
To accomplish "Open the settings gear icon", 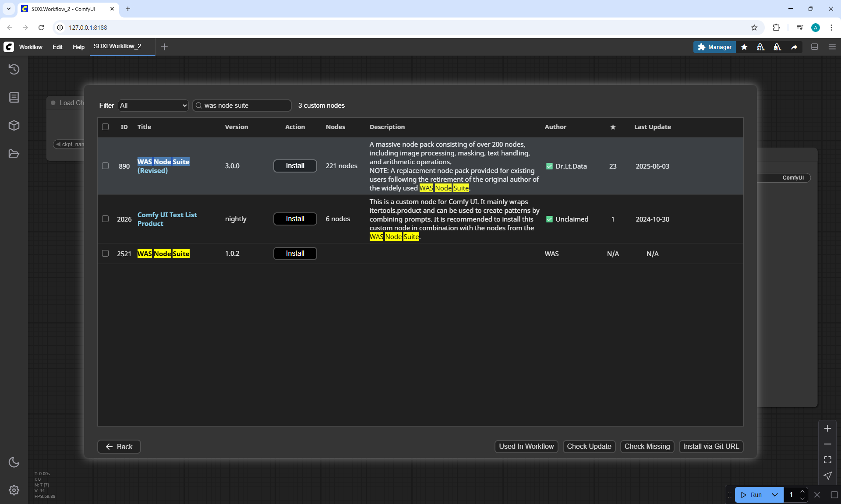I will pos(14,490).
